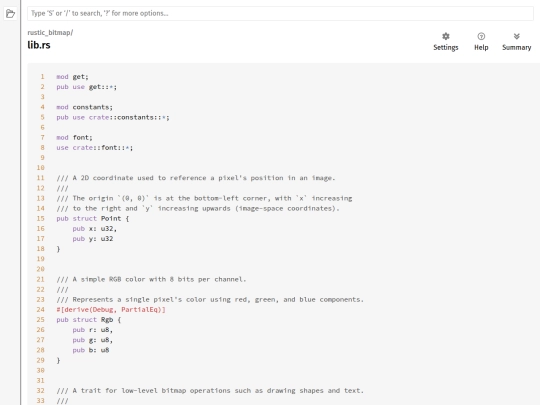Click 'mod font;' on line 7

pyautogui.click(x=74, y=137)
